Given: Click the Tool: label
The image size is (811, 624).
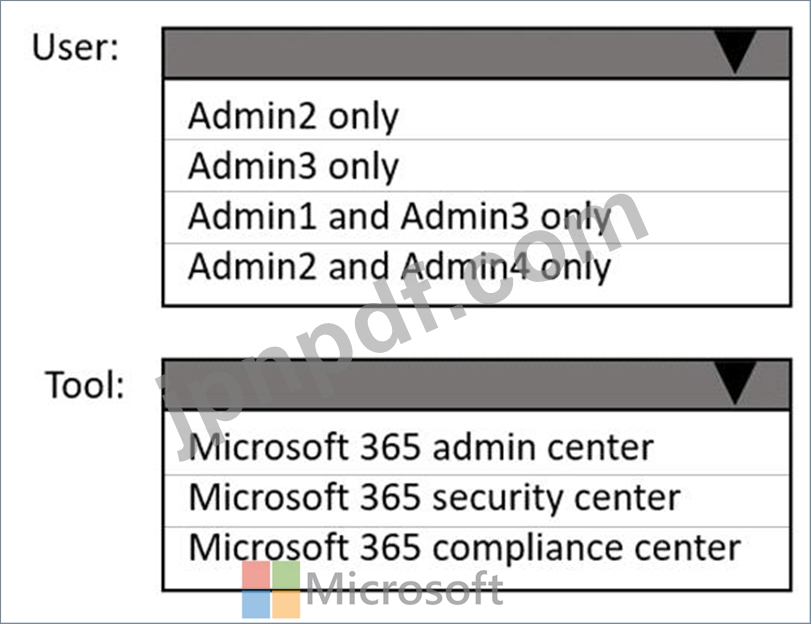Looking at the screenshot, I should [x=85, y=385].
